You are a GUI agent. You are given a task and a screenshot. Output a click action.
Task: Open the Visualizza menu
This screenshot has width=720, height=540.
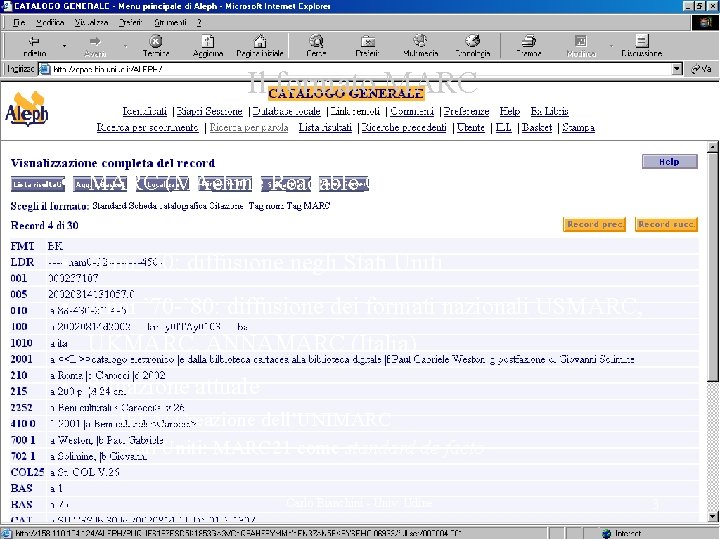click(x=91, y=22)
